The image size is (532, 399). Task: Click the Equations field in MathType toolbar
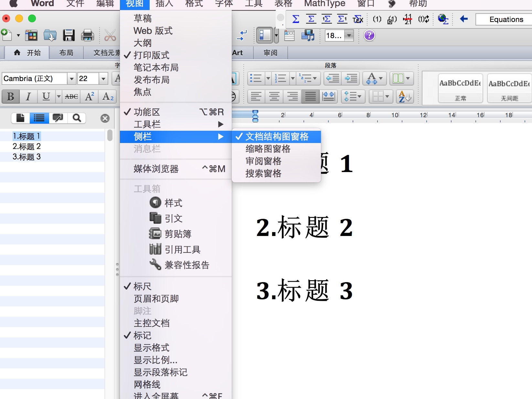[504, 19]
